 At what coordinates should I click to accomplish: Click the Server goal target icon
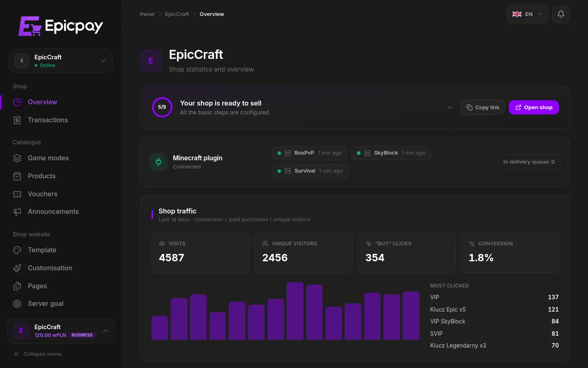(17, 304)
